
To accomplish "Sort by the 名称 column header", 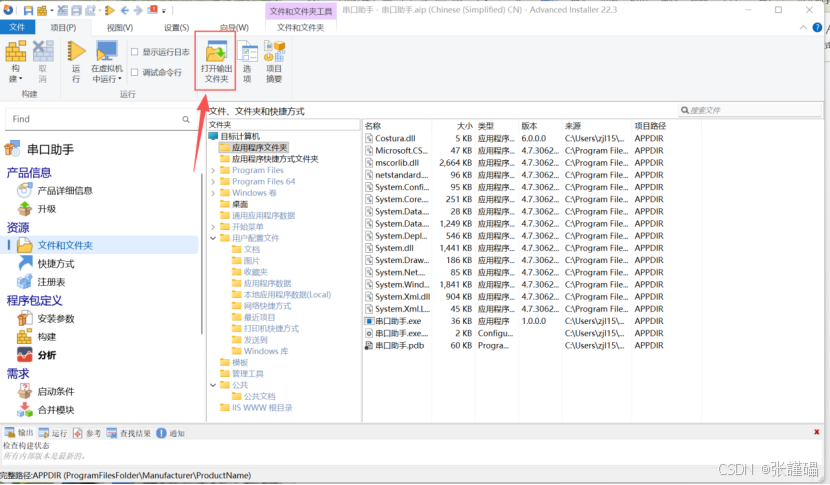I will click(x=397, y=125).
